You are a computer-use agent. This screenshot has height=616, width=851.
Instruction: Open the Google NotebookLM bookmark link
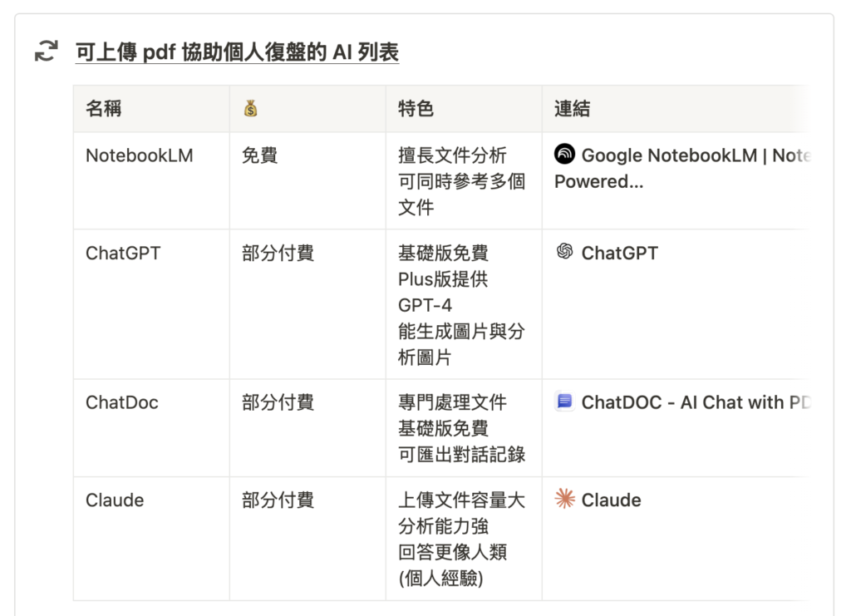[x=683, y=168]
